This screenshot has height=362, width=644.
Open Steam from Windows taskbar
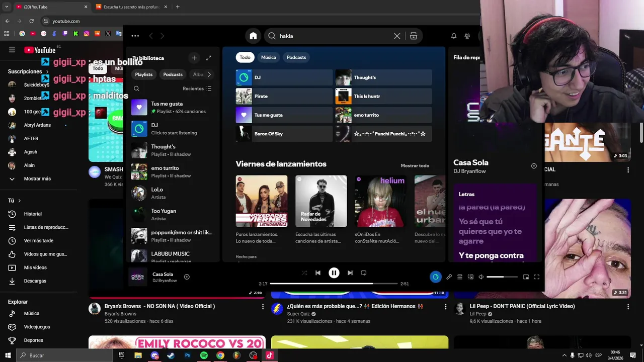click(x=171, y=355)
